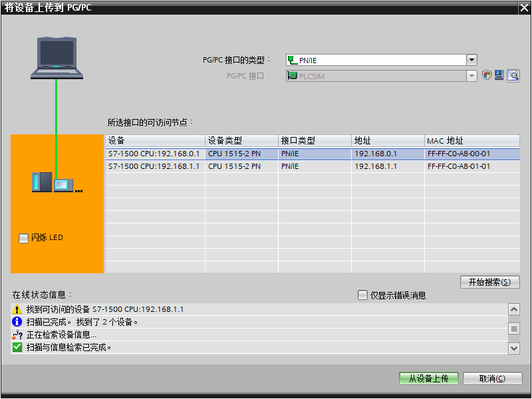The image size is (532, 399).
Task: Tick the 仅显示错误消息 checkbox
Action: click(x=362, y=295)
